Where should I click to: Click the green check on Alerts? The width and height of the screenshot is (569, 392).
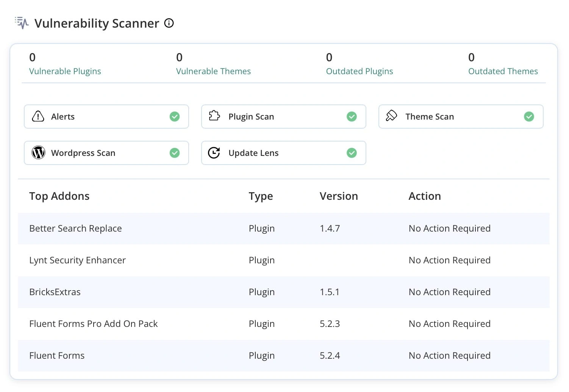click(175, 117)
